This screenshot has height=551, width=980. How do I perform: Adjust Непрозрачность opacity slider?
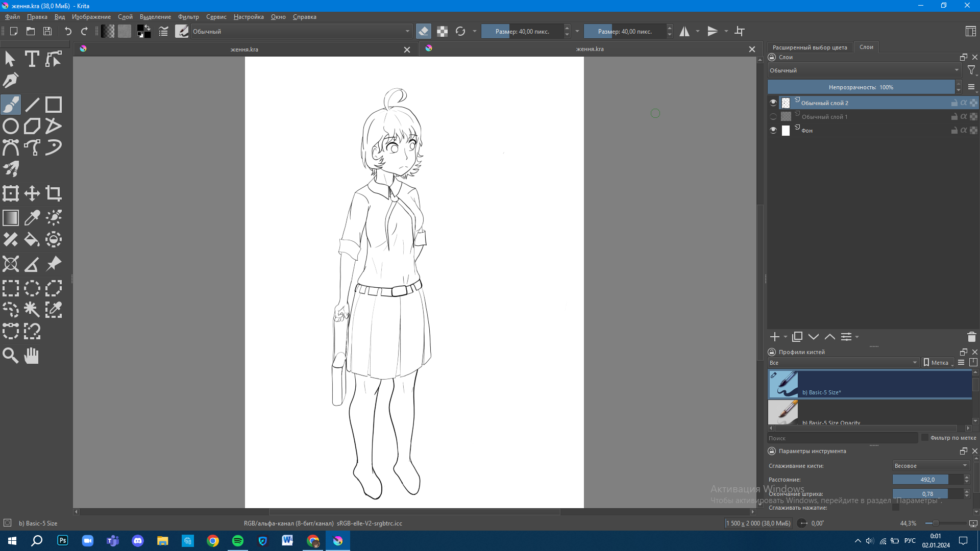pyautogui.click(x=861, y=87)
